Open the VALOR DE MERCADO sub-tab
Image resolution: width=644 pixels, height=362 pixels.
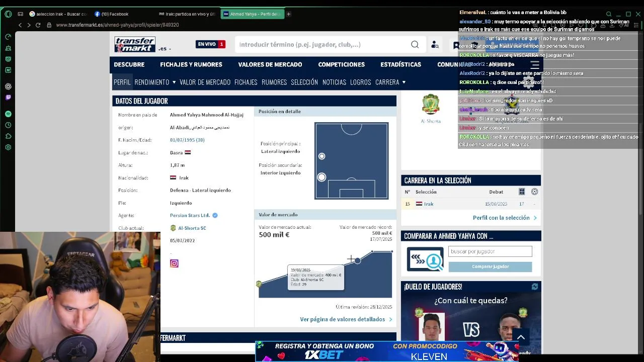click(x=205, y=82)
